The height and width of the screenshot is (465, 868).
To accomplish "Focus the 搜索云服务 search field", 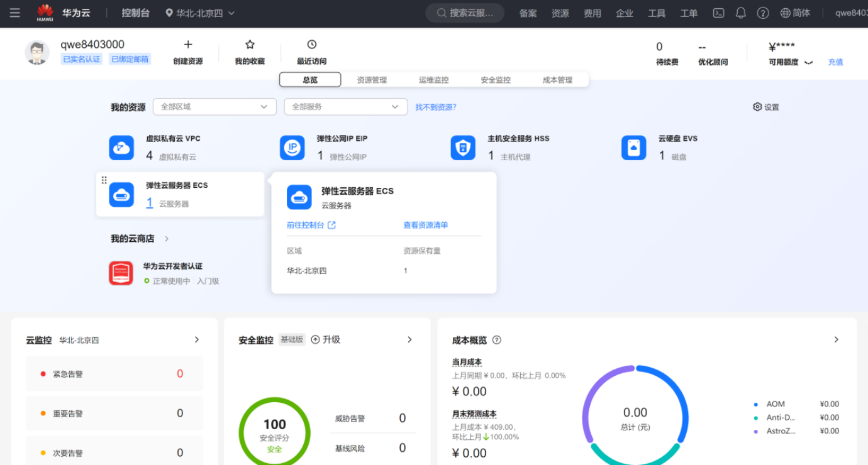I will 465,13.
